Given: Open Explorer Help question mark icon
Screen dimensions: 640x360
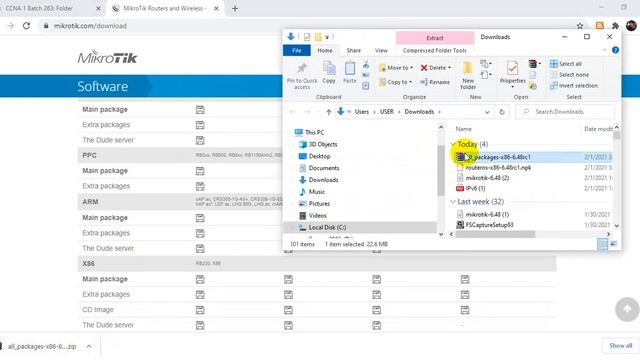Looking at the screenshot, I should [615, 50].
